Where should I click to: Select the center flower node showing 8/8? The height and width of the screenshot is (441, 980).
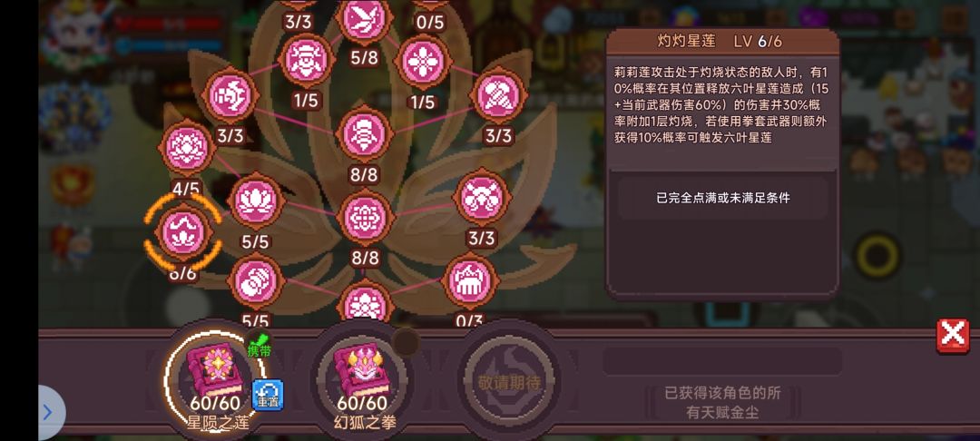(x=365, y=217)
